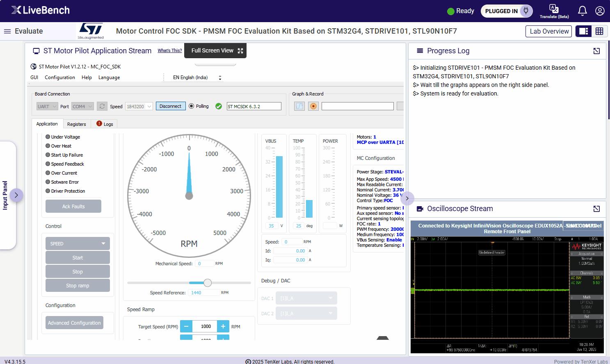Image resolution: width=610 pixels, height=364 pixels.
Task: Open the hamburger menu beside Evaluate
Action: click(x=7, y=31)
